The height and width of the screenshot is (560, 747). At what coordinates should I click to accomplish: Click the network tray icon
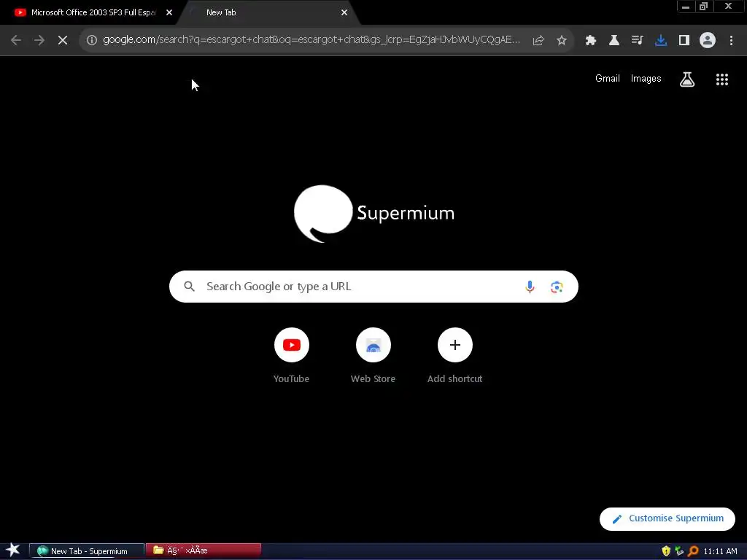click(679, 551)
